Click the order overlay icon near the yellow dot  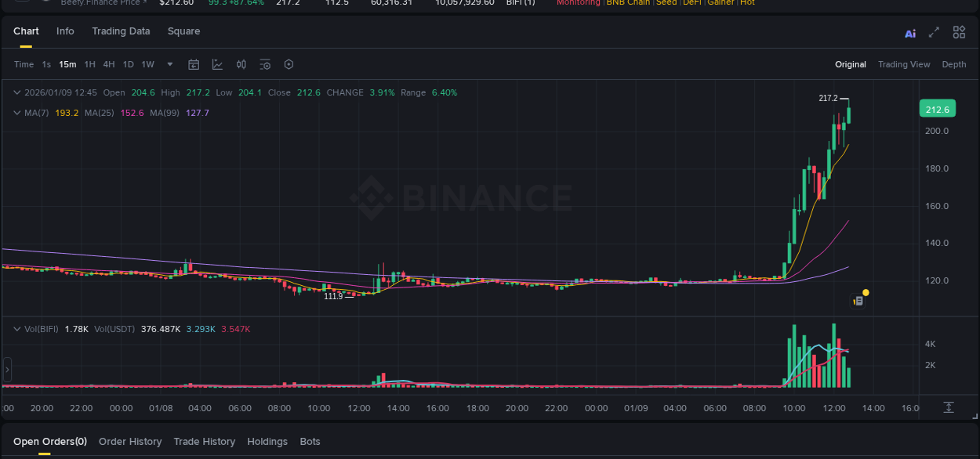857,300
